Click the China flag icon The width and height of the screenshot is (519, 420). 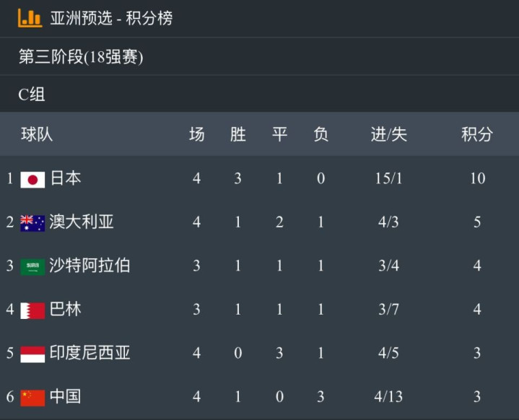click(32, 398)
